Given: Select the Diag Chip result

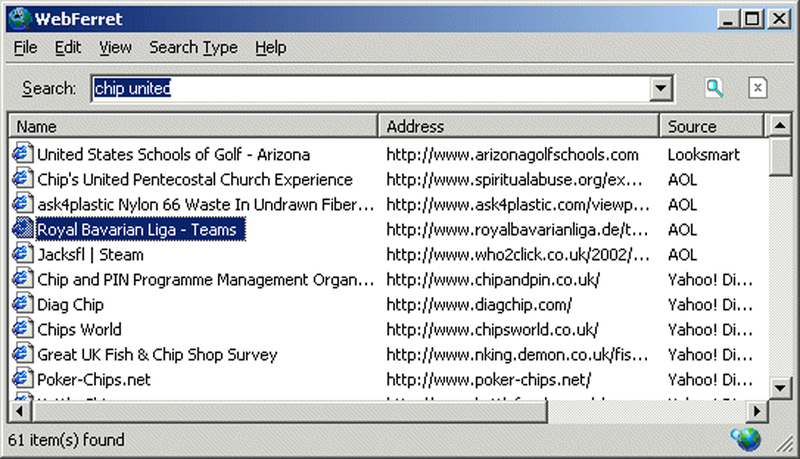Looking at the screenshot, I should pyautogui.click(x=70, y=304).
